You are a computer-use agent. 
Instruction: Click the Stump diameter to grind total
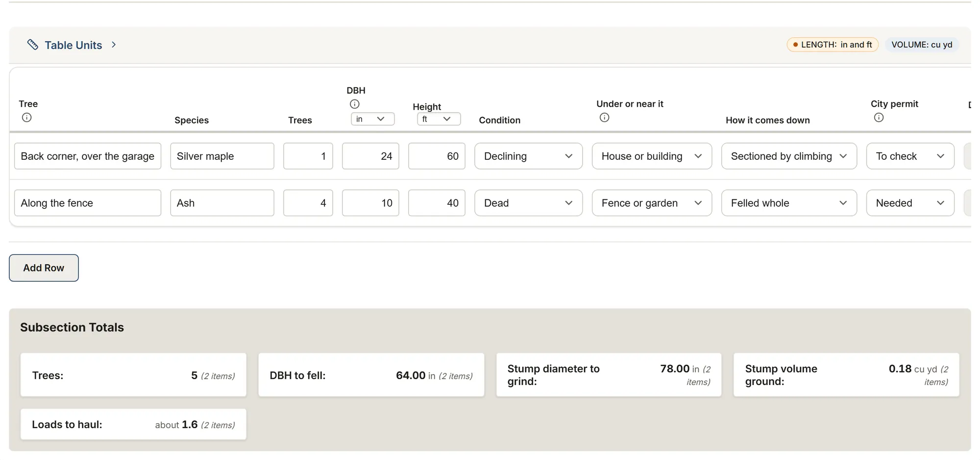(x=609, y=375)
